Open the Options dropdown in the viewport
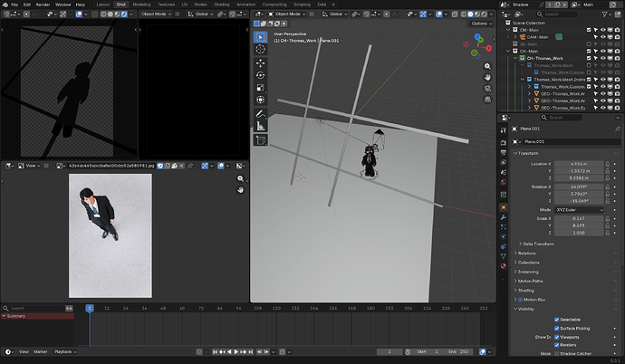Viewport: 625px width, 364px height. (481, 24)
